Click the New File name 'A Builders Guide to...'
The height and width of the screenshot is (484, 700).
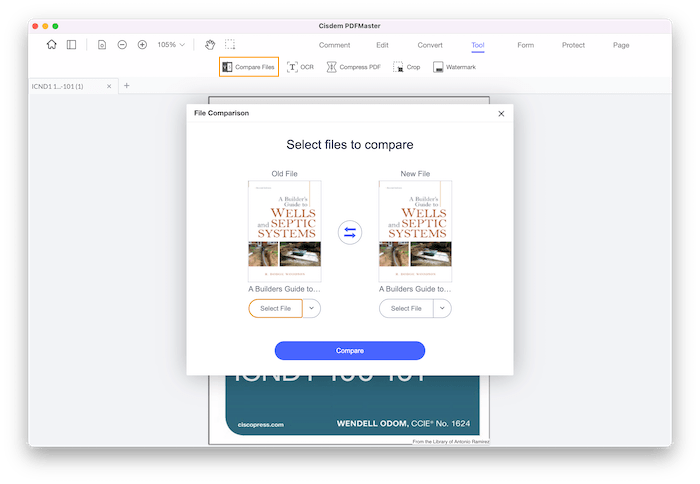coord(415,289)
